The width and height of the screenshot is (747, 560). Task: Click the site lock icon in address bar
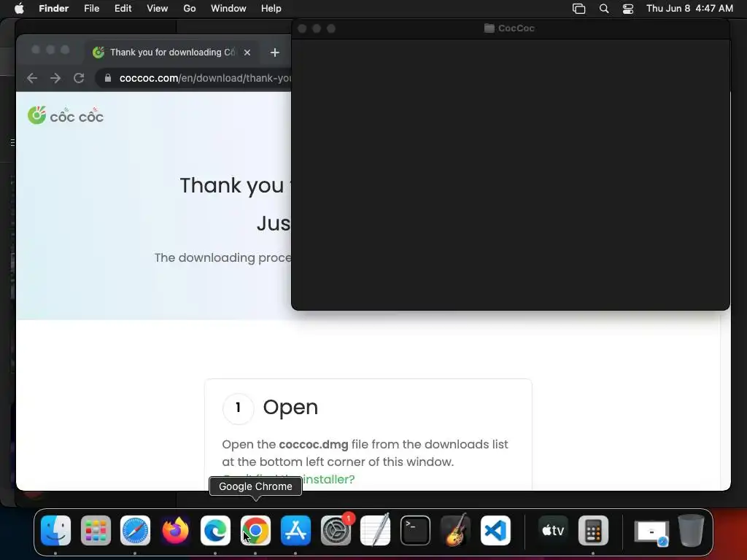[108, 78]
